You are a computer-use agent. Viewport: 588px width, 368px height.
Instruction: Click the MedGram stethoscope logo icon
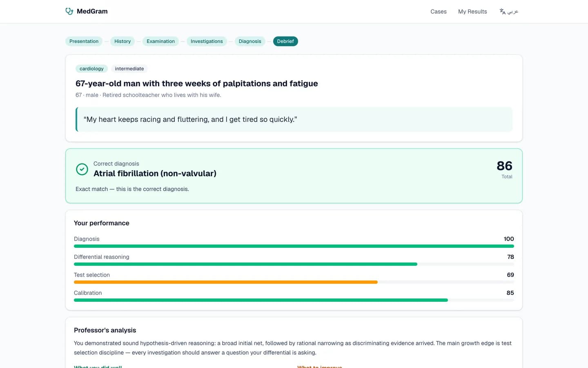click(x=69, y=11)
